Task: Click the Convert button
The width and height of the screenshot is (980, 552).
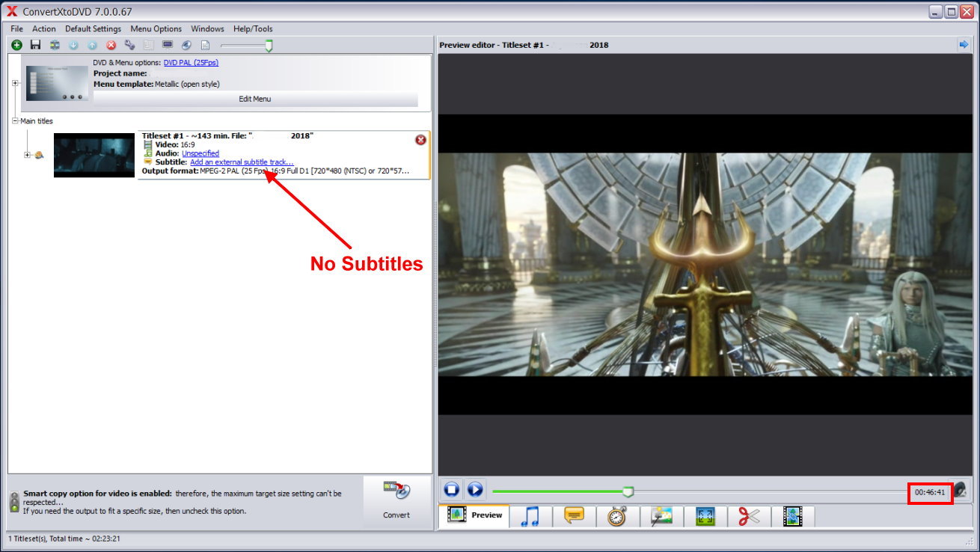Action: click(x=396, y=501)
